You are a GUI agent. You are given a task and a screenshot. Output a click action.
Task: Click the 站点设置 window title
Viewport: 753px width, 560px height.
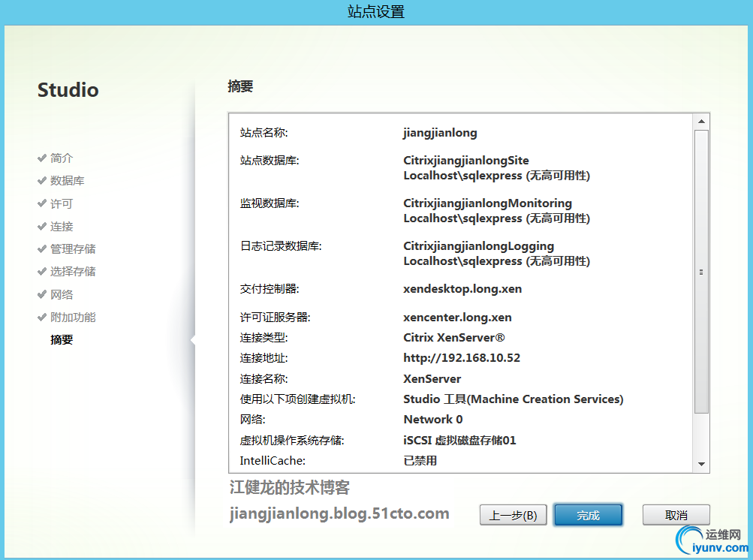coord(376,11)
